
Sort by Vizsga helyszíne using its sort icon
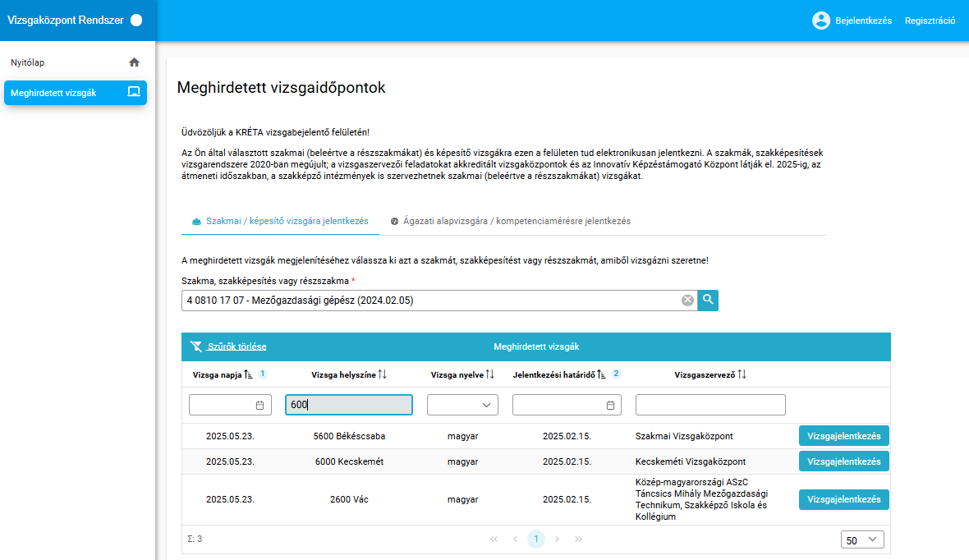coord(383,374)
